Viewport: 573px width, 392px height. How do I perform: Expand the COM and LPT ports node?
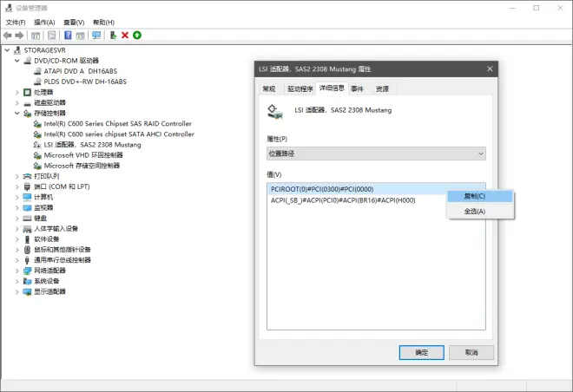(16, 186)
